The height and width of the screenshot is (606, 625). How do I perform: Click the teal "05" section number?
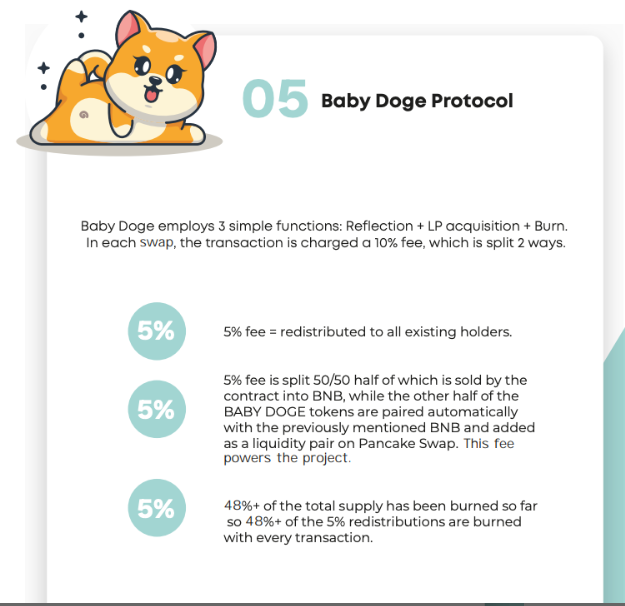tap(273, 101)
